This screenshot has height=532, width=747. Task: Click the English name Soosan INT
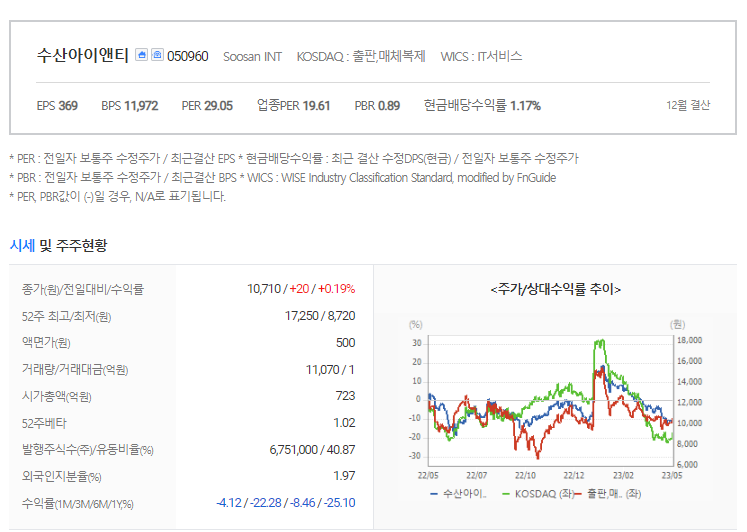tap(252, 57)
